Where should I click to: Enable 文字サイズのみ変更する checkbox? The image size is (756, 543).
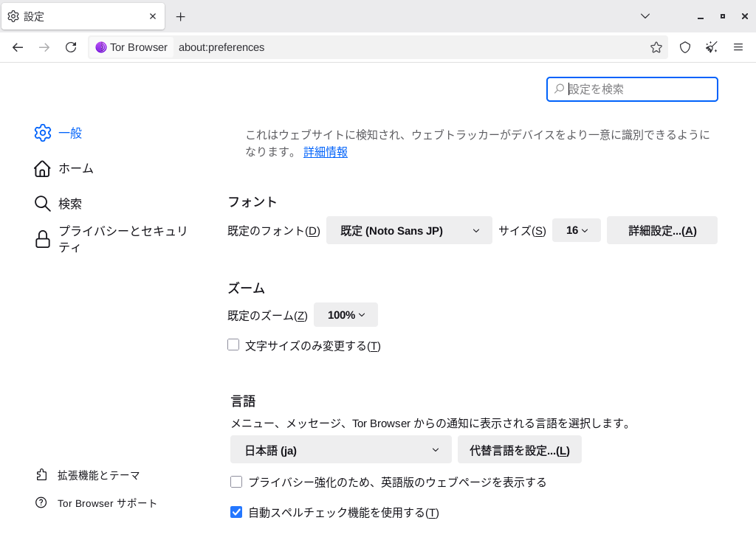pyautogui.click(x=233, y=345)
